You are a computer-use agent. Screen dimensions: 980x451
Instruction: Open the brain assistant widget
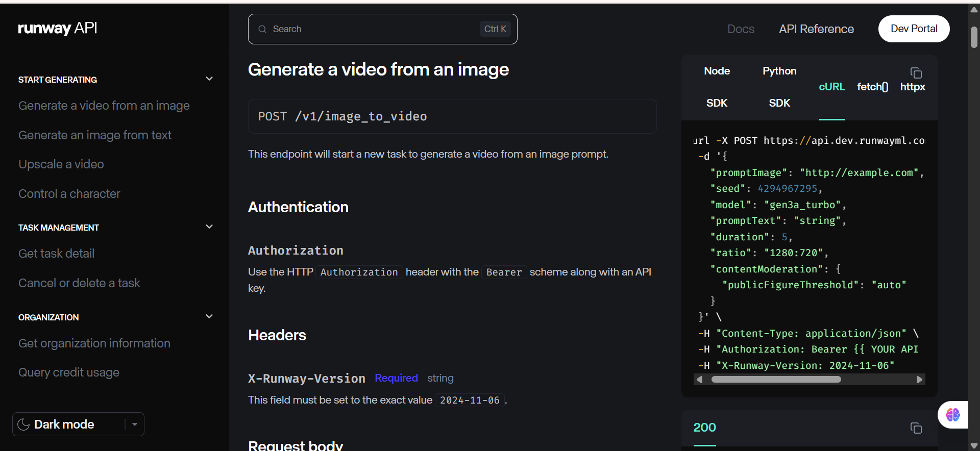click(x=952, y=414)
